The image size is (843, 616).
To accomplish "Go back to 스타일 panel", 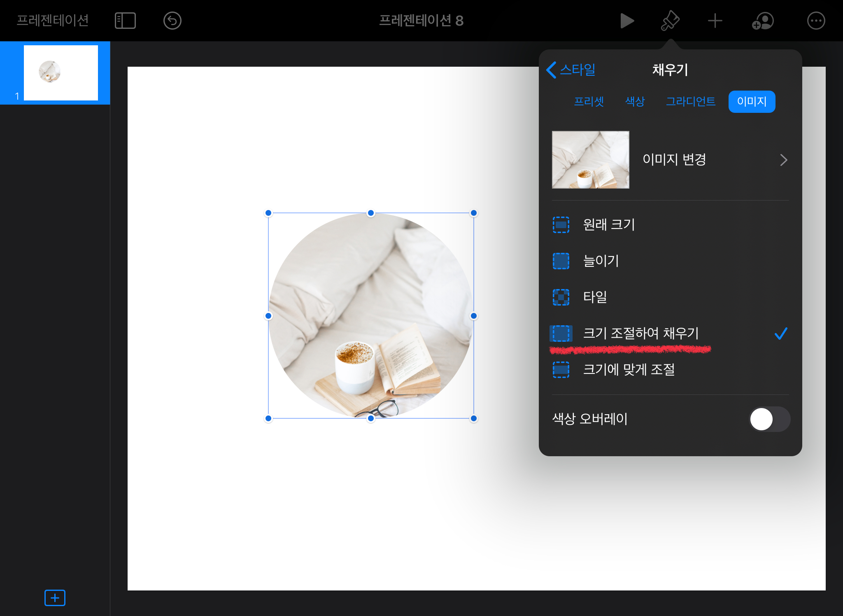I will [571, 70].
